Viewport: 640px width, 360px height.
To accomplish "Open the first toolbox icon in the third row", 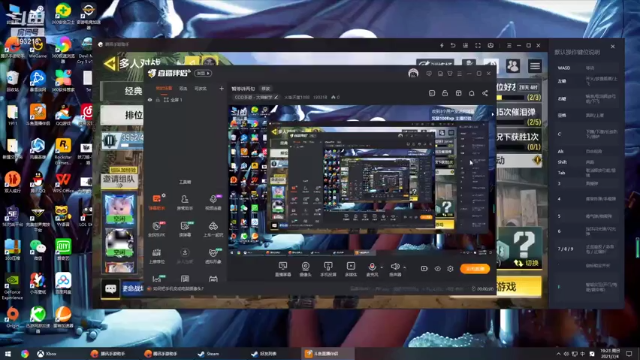I will click(157, 256).
